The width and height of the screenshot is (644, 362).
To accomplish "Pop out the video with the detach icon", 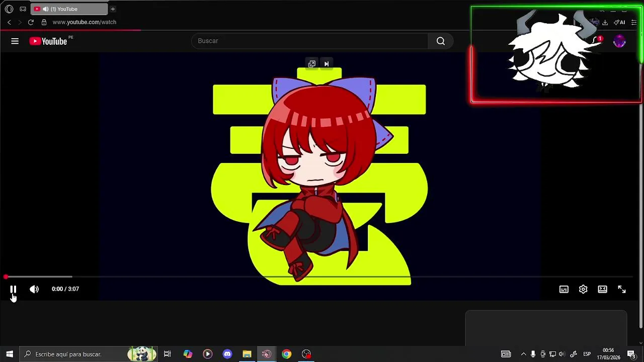I will [312, 64].
